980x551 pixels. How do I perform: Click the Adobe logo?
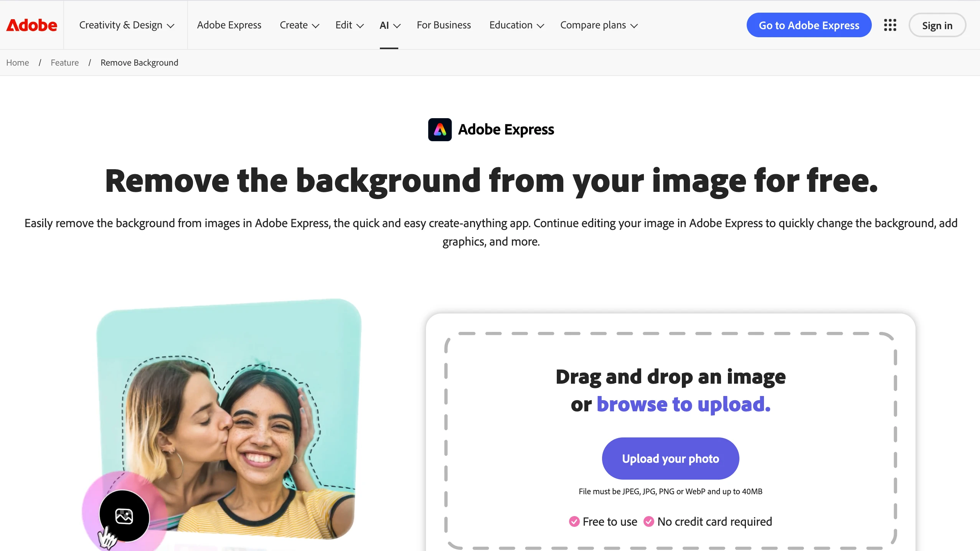[x=31, y=25]
